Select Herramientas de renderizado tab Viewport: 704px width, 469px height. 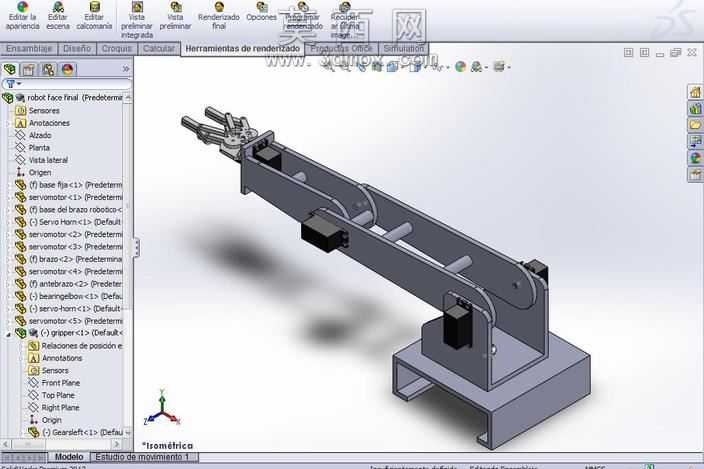click(x=242, y=48)
